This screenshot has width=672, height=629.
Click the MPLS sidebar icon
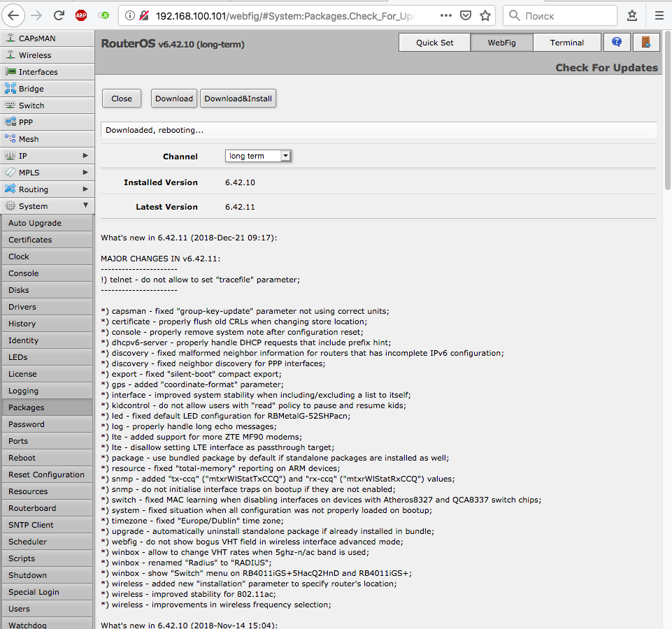point(10,172)
